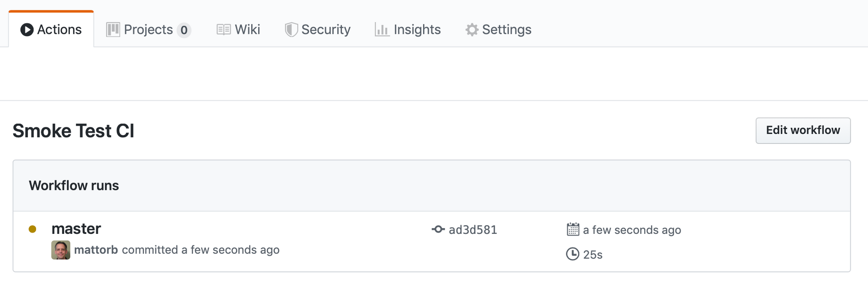
Task: Click the commit hash icon beside ad3d581
Action: tap(437, 230)
